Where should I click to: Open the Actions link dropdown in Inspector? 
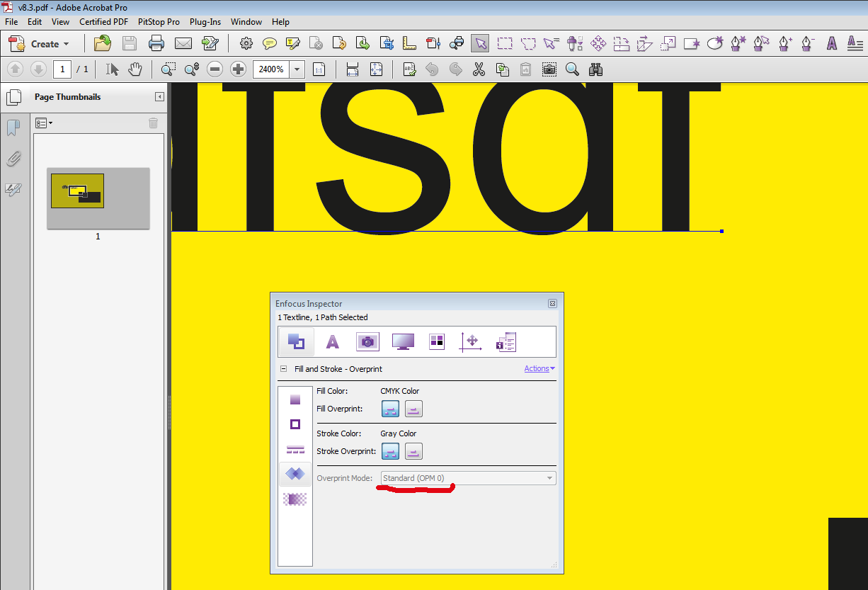pyautogui.click(x=539, y=368)
